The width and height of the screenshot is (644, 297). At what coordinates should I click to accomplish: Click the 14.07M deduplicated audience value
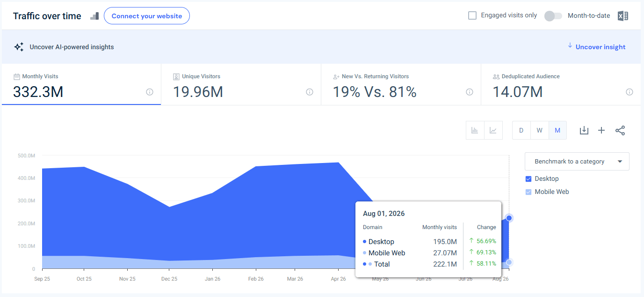pyautogui.click(x=518, y=92)
